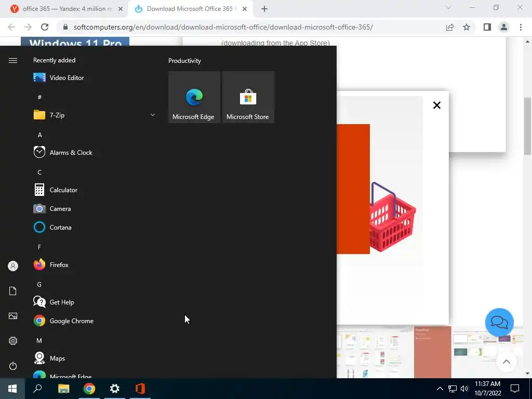This screenshot has width=532, height=399.
Task: Launch the Camera app
Action: [94, 209]
